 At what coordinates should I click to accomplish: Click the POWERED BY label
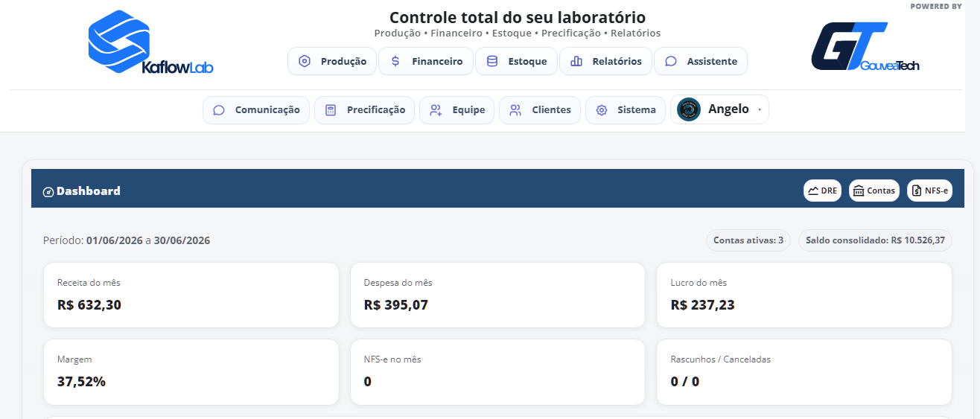coord(936,6)
